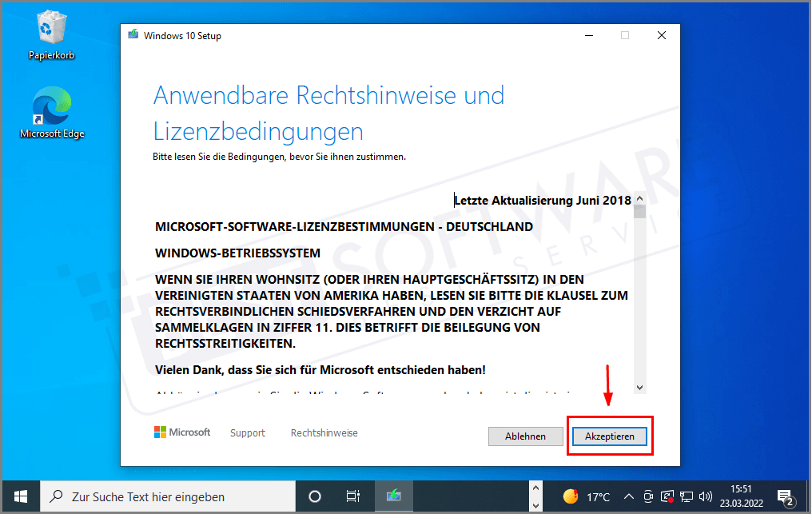Click the scrollbar up arrow of the license text
Viewport: 812px width, 514px height.
point(639,200)
